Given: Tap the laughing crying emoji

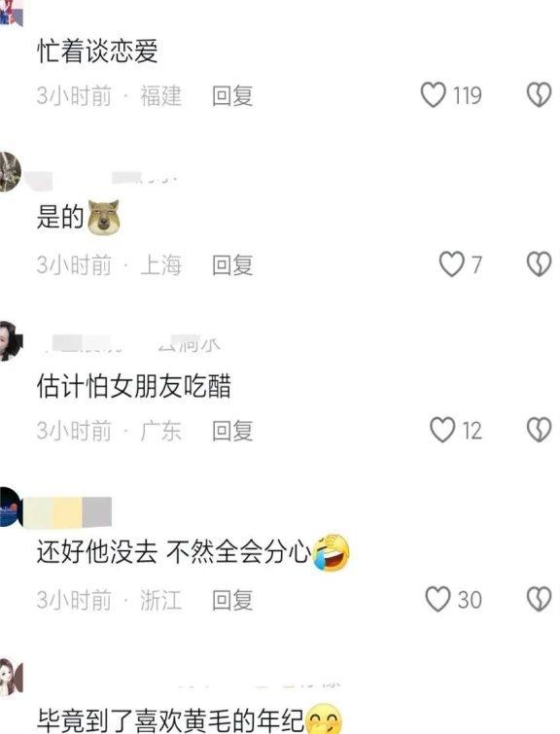Looking at the screenshot, I should tap(332, 552).
